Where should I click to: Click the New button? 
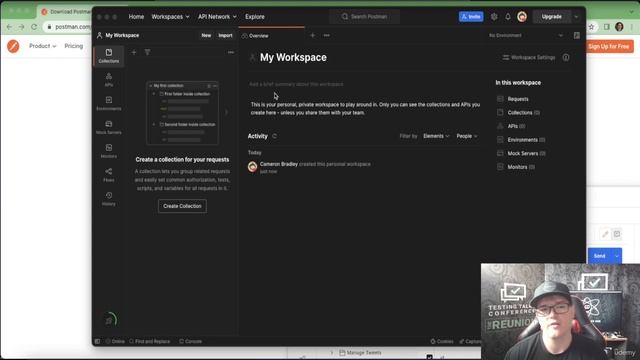206,36
